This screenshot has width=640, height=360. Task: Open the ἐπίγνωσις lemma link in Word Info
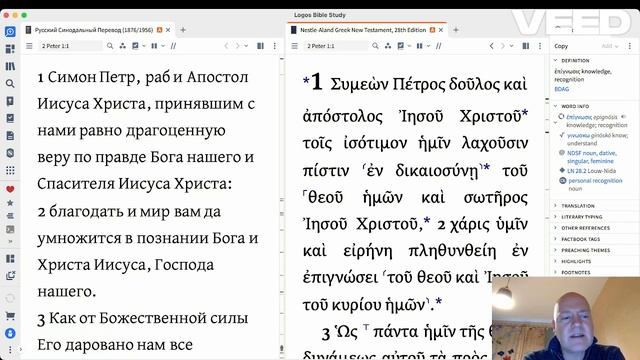[x=579, y=117]
